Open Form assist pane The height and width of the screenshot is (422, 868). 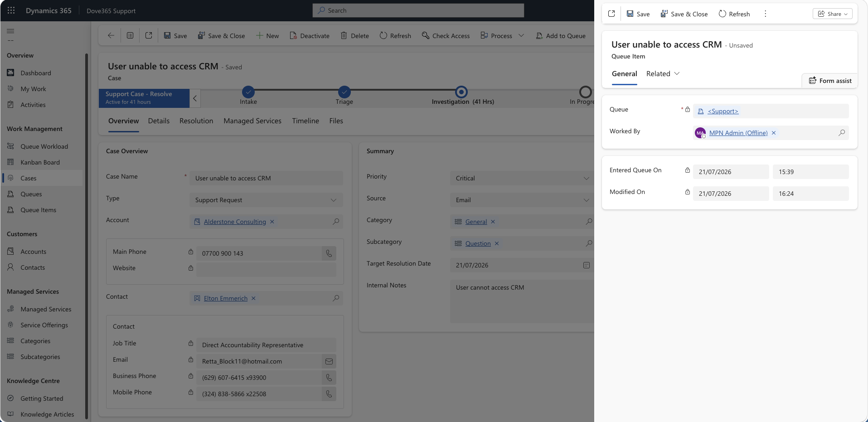pos(830,81)
